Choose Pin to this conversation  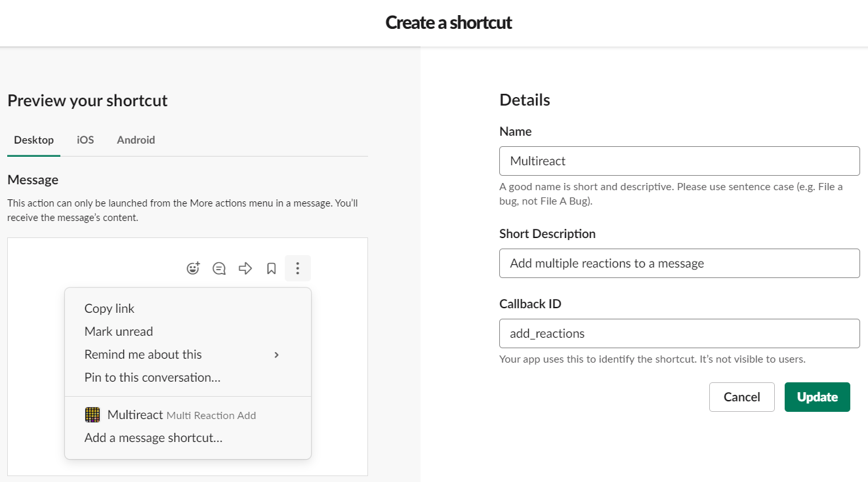[188, 377]
